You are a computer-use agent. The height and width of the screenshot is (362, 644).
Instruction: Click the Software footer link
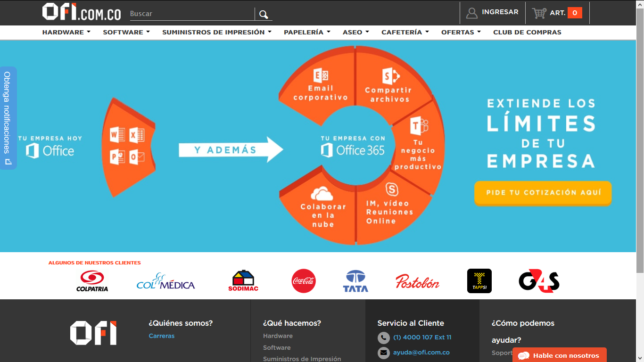point(277,348)
